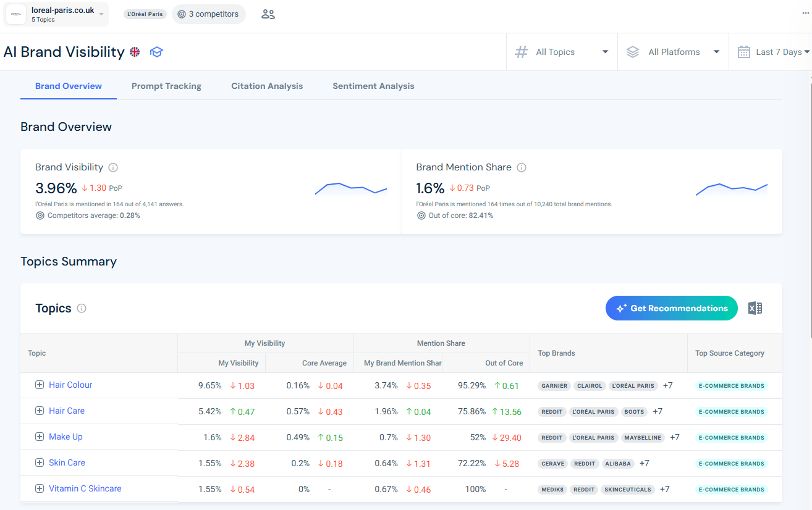Switch to the Sentiment Analysis tab
Screen dimensions: 812x510
pos(373,86)
